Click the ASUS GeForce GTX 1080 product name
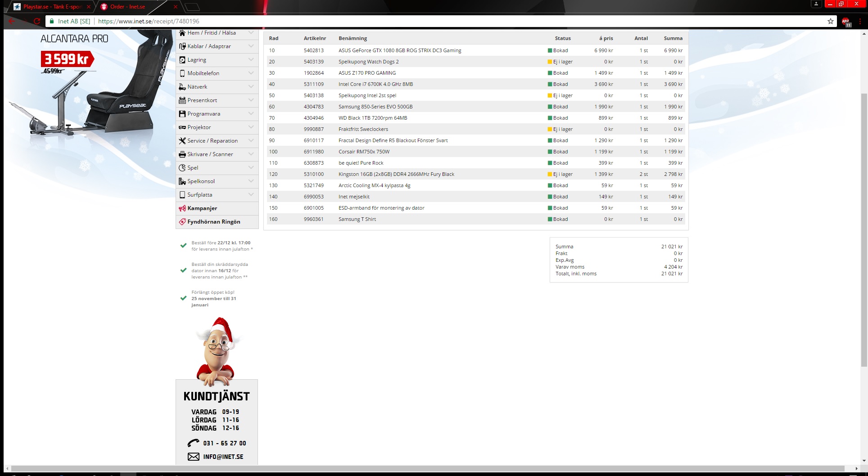 (x=400, y=50)
